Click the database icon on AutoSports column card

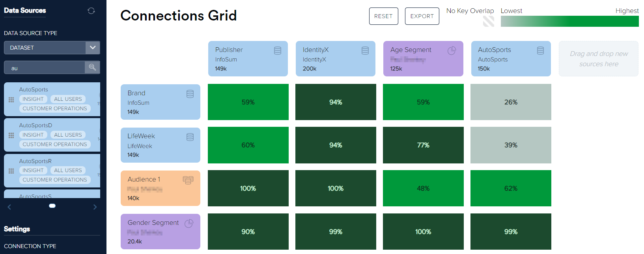[540, 50]
